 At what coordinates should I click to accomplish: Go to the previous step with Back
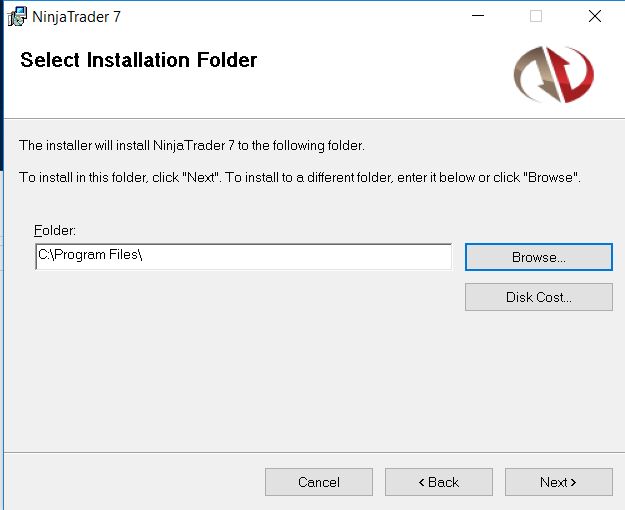(438, 482)
